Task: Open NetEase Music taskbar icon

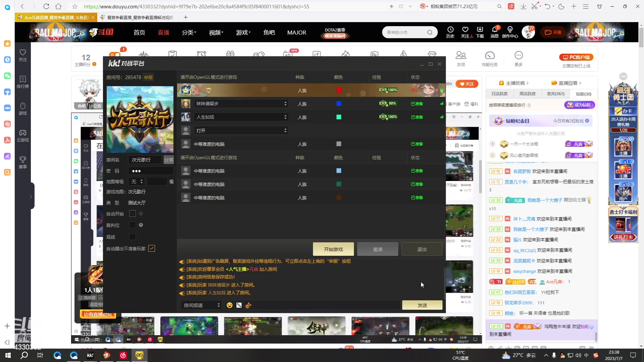Action: 123,355
